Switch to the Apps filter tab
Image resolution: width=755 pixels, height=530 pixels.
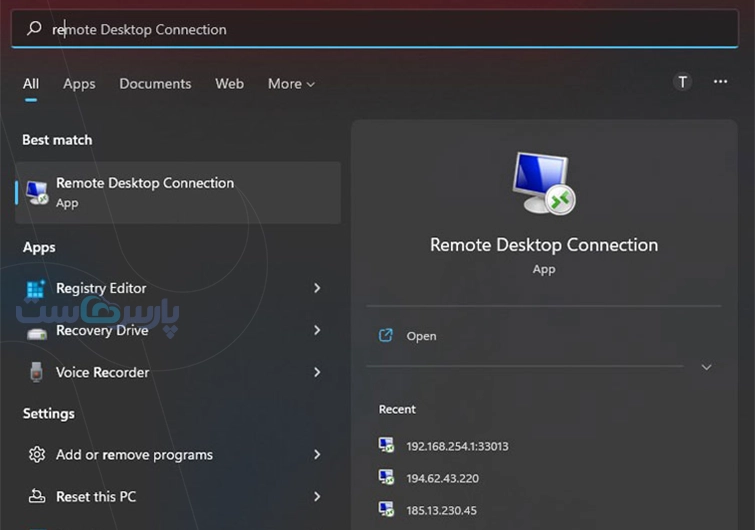[x=79, y=84]
